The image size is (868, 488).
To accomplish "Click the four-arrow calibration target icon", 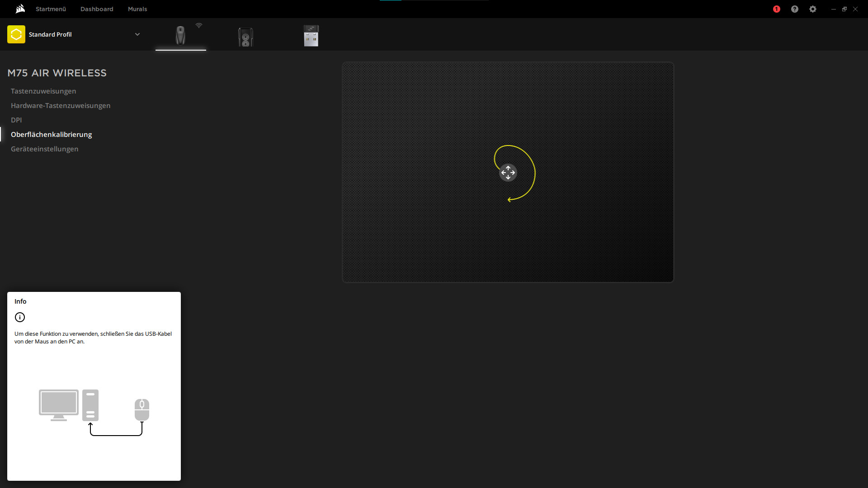I will 508,173.
